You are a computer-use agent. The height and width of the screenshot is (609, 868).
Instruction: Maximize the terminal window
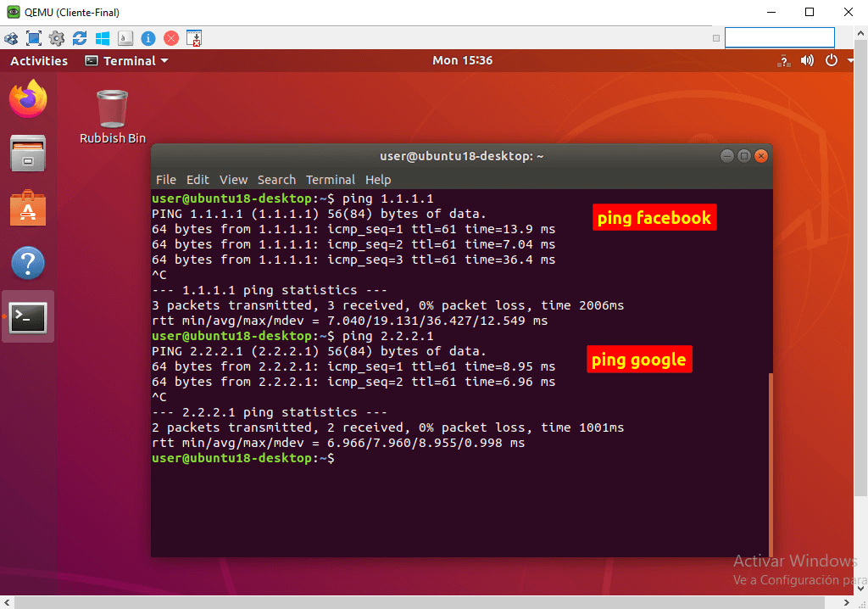click(744, 156)
